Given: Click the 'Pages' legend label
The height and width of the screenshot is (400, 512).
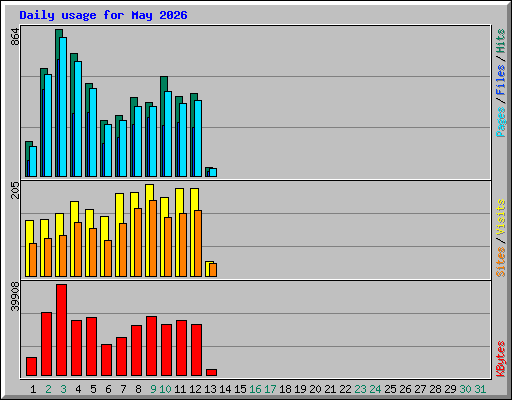Looking at the screenshot, I should [x=501, y=122].
